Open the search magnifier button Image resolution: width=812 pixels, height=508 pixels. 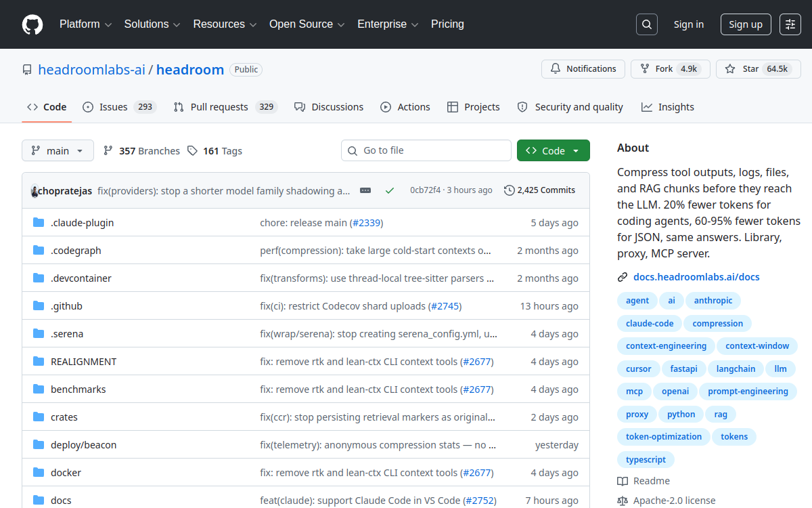pyautogui.click(x=647, y=24)
